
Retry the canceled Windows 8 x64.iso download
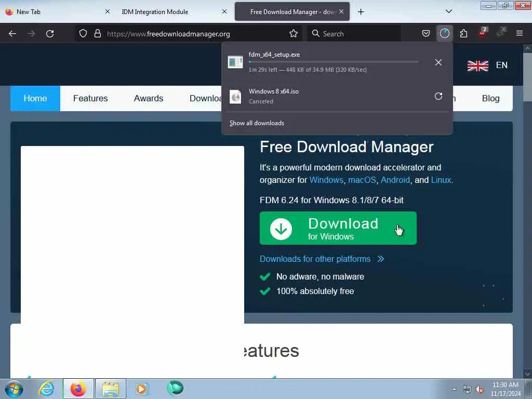tap(438, 96)
